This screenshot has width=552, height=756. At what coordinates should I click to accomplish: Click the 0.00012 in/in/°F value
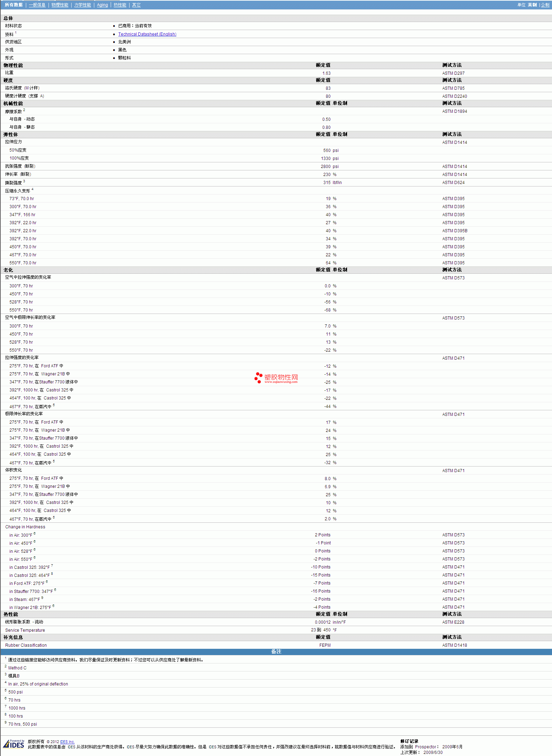click(330, 622)
